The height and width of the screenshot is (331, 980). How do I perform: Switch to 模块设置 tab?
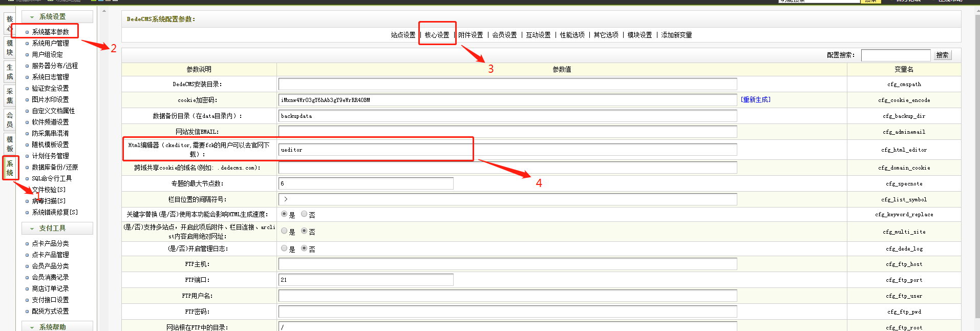640,35
